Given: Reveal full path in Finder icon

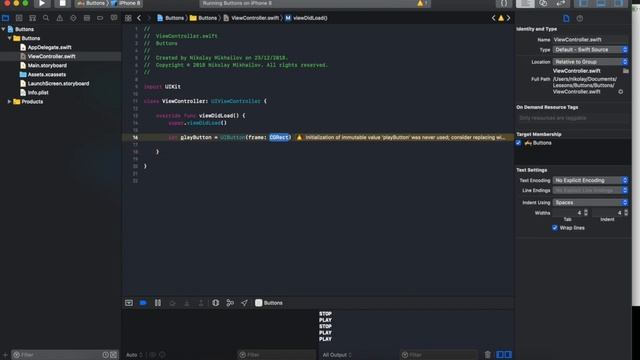Looking at the screenshot, I should [621, 92].
